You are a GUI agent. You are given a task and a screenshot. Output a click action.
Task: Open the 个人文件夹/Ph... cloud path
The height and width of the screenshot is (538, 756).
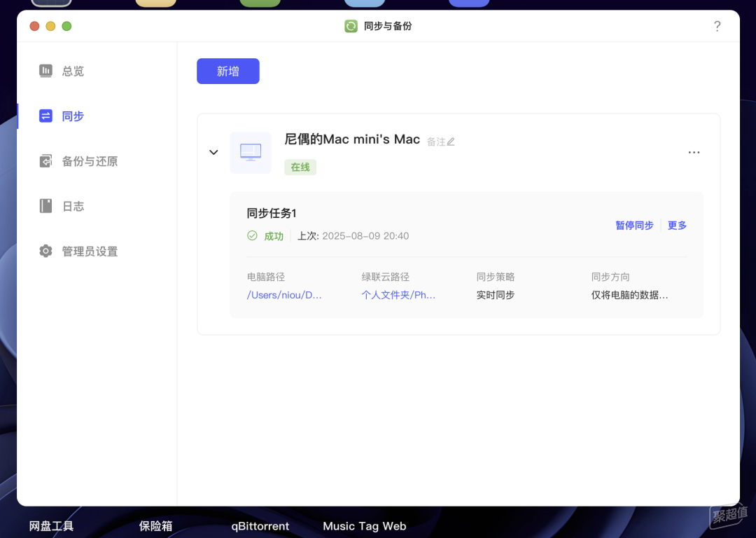[x=398, y=295]
